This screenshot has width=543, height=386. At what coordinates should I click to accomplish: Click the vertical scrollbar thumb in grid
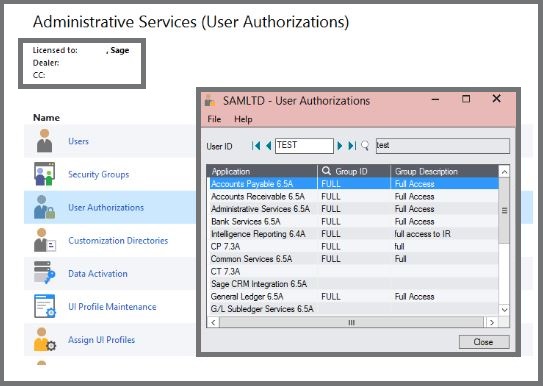click(x=504, y=210)
